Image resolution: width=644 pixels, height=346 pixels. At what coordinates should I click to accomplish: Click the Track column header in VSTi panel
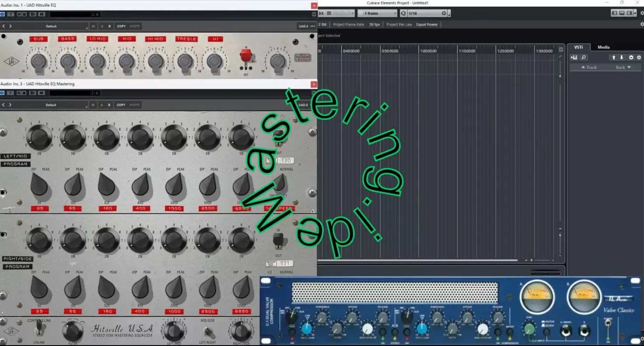[589, 67]
